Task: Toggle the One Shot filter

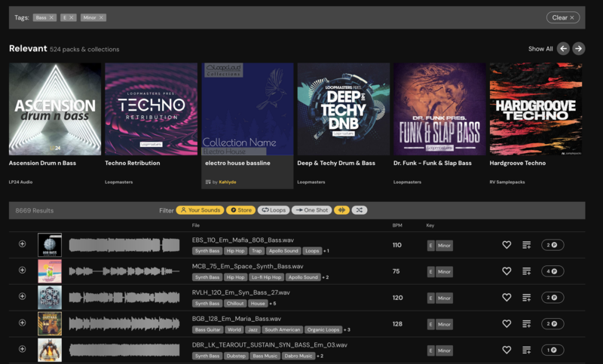Action: [311, 210]
